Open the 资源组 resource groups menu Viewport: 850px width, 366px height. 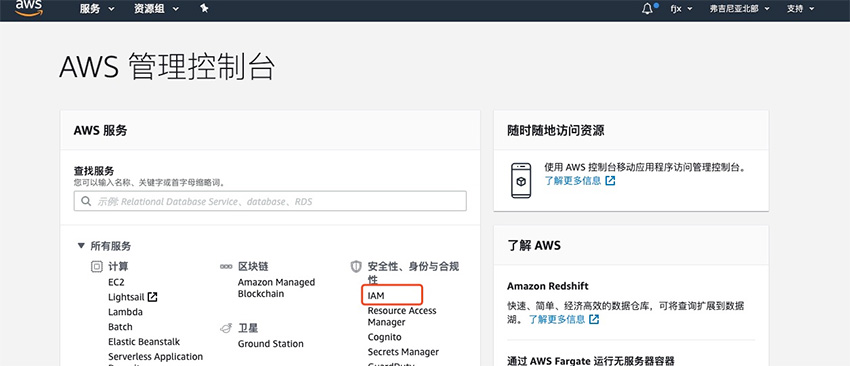tap(157, 9)
